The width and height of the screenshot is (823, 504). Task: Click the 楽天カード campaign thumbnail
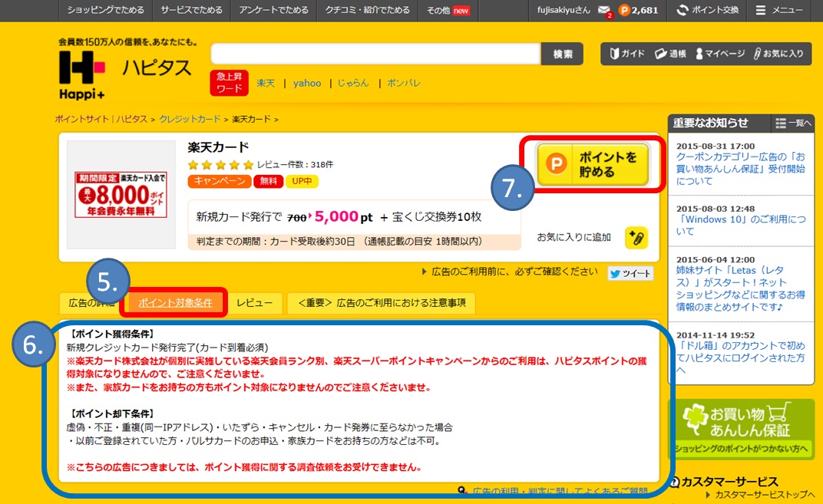click(x=121, y=195)
